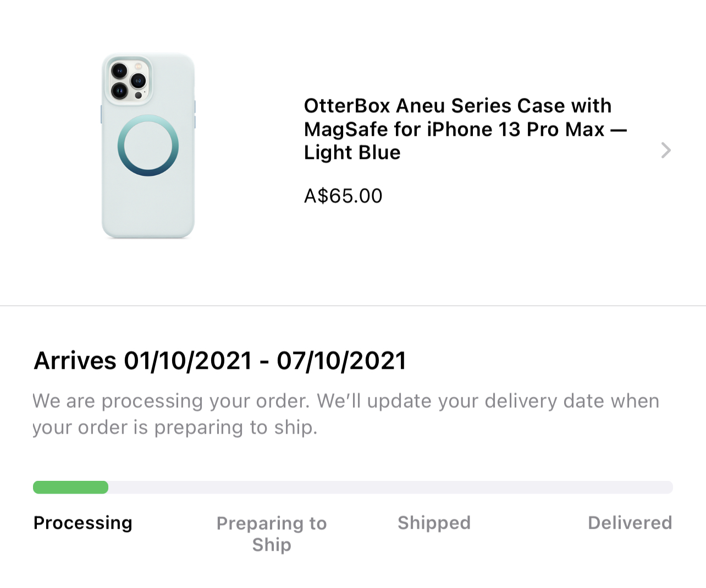Click the horizontal divider below the product
This screenshot has height=588, width=706.
353,306
